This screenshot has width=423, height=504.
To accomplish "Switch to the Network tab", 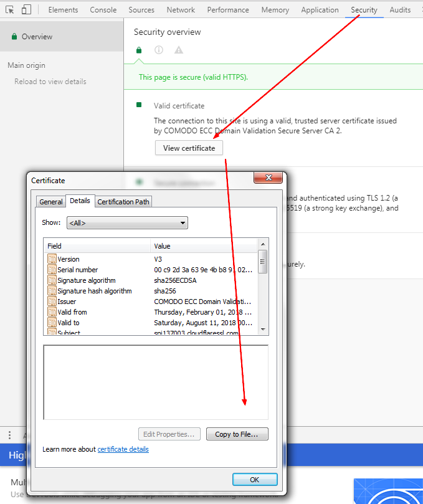I will tap(181, 10).
